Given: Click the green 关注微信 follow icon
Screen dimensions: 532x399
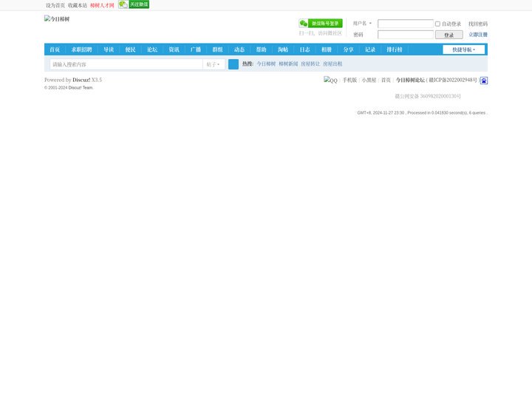Looking at the screenshot, I should (134, 4).
